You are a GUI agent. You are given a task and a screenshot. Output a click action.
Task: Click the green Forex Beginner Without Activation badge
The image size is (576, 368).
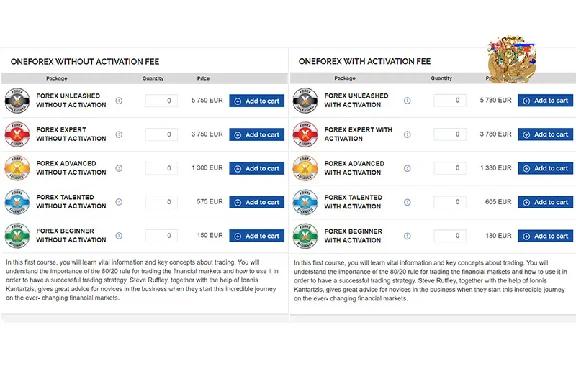[17, 236]
